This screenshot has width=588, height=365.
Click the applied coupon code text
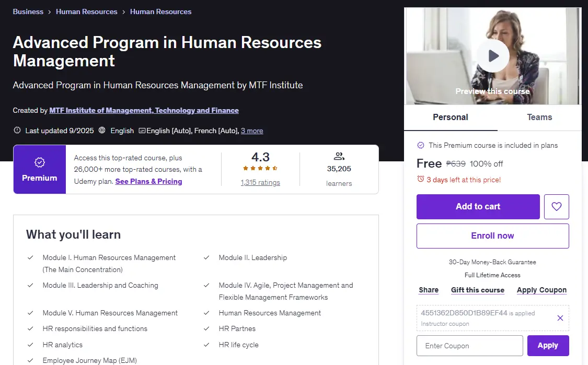coord(464,313)
